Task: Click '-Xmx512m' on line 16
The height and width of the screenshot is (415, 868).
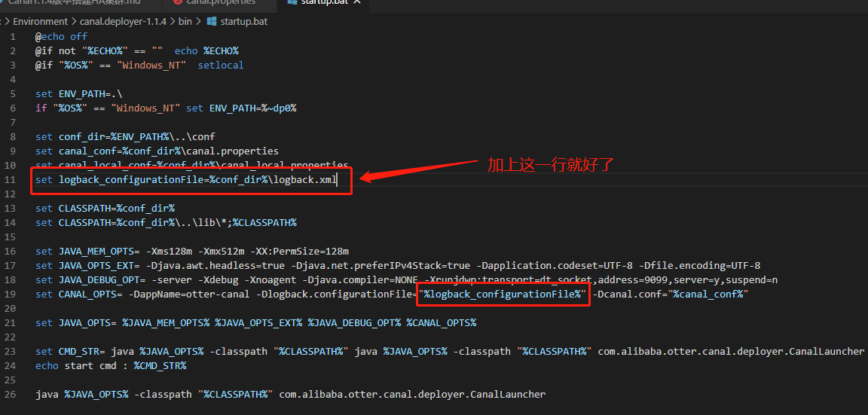Action: [x=221, y=252]
